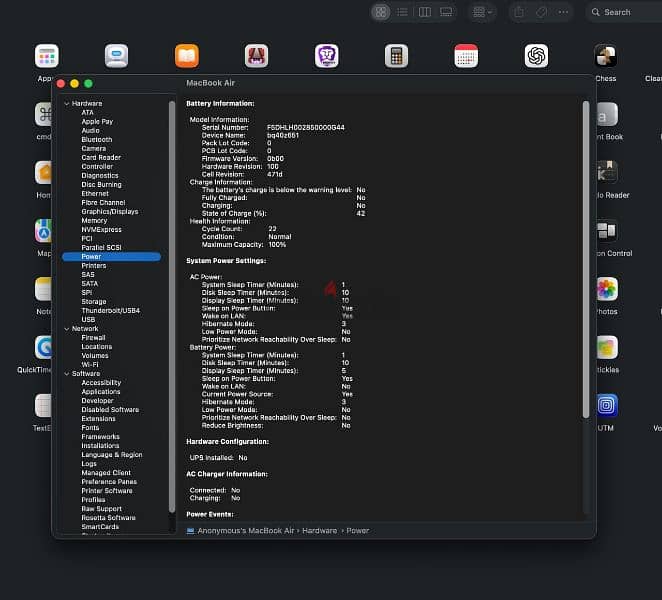Open the Finder more actions menu
This screenshot has width=662, height=600.
pyautogui.click(x=563, y=12)
